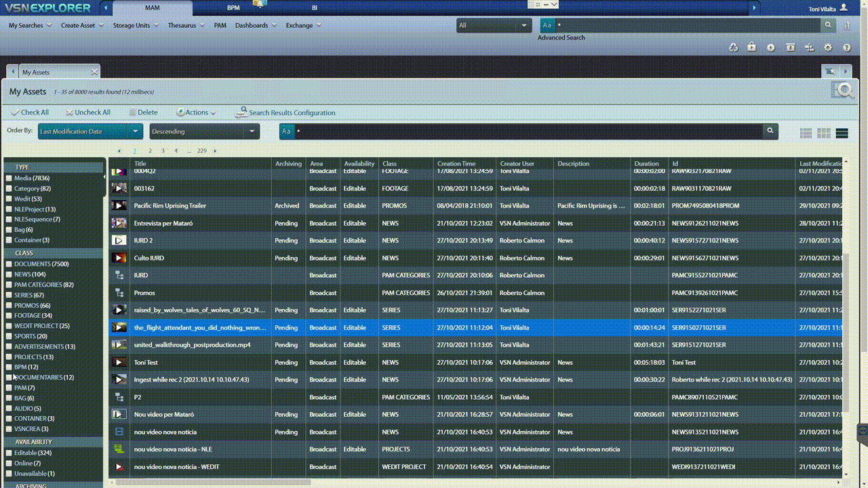The height and width of the screenshot is (488, 868).
Task: Click the Delete button
Action: (143, 113)
